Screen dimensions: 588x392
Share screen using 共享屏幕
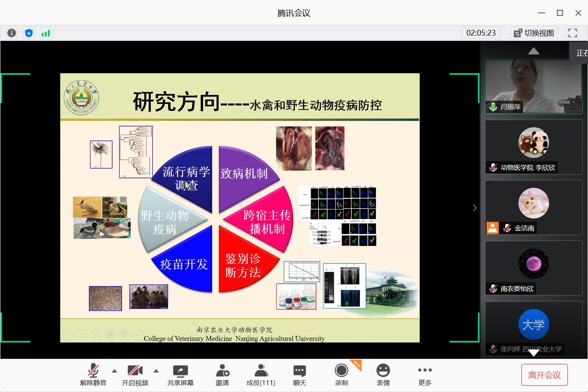pos(180,375)
